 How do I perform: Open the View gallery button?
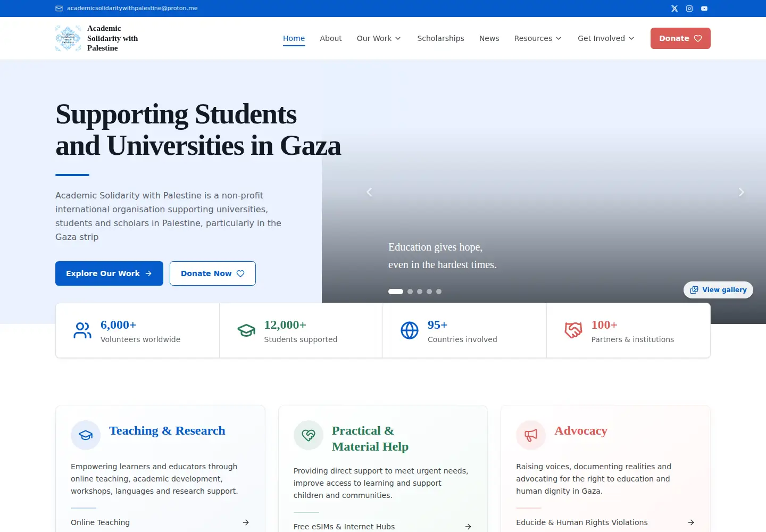(x=718, y=290)
